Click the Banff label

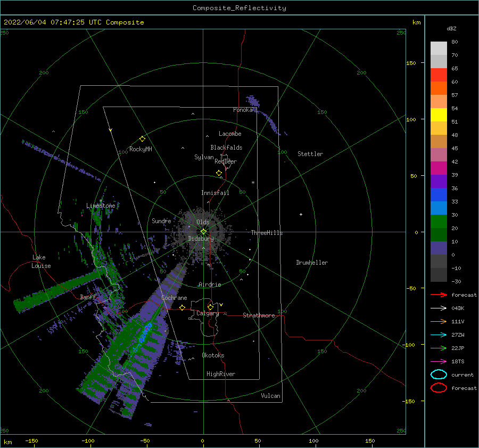88,297
